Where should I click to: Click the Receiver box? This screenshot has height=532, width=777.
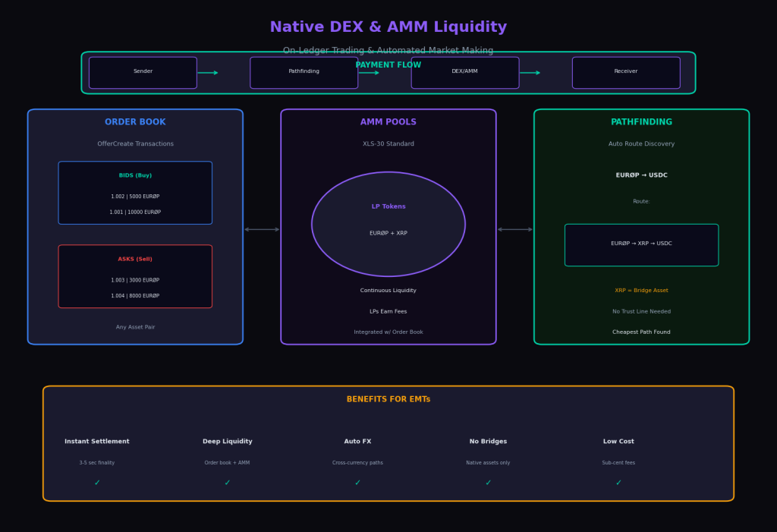pyautogui.click(x=626, y=73)
